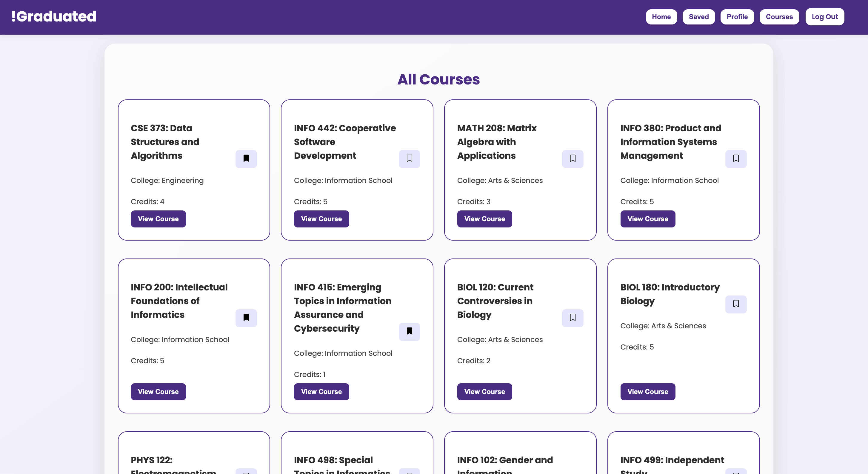Bookmark the CSE 373 course card

tap(246, 159)
